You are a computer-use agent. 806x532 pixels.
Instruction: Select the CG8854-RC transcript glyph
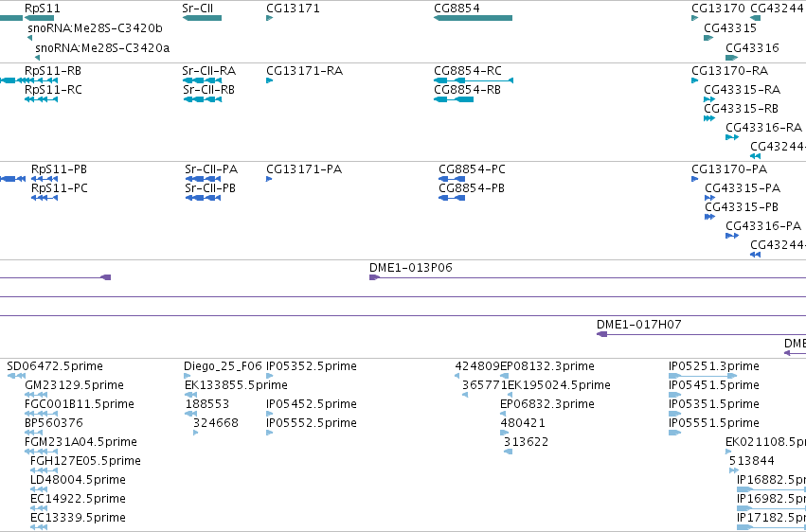point(474,80)
